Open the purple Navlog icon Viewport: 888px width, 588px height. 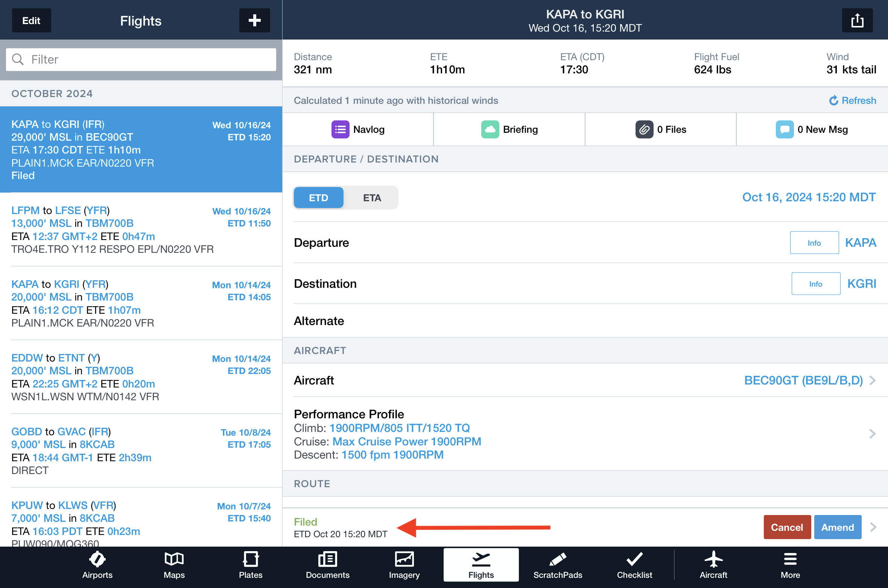point(340,129)
